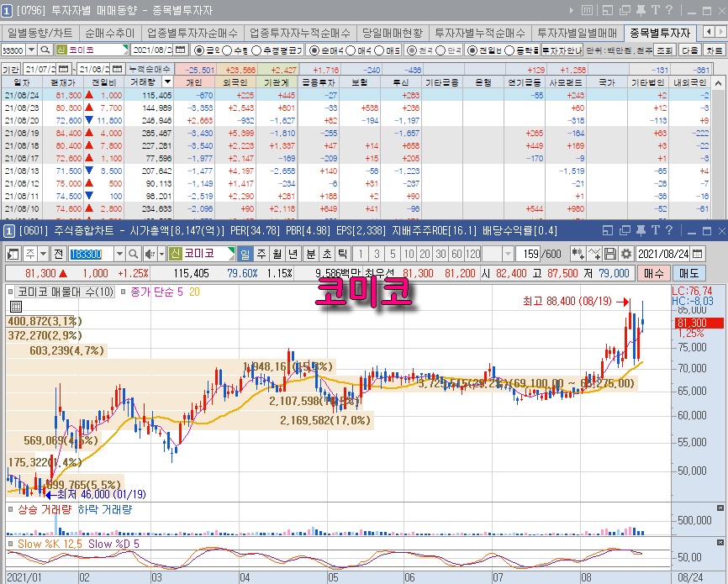Select the 매도 radio button

point(379,50)
